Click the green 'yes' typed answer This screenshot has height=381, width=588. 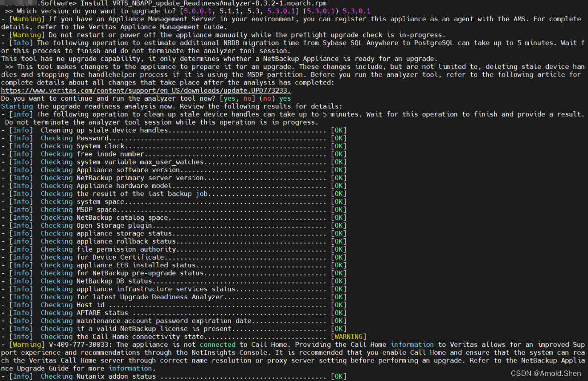pos(285,98)
